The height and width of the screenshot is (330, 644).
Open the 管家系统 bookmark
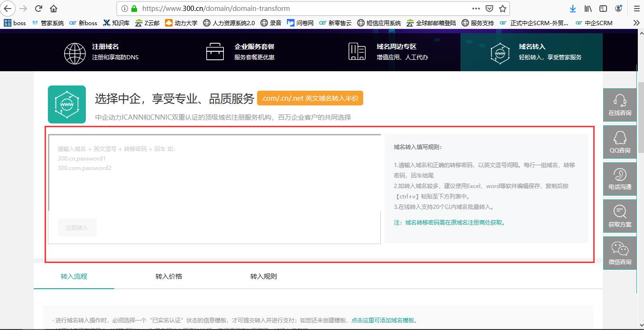coord(47,23)
